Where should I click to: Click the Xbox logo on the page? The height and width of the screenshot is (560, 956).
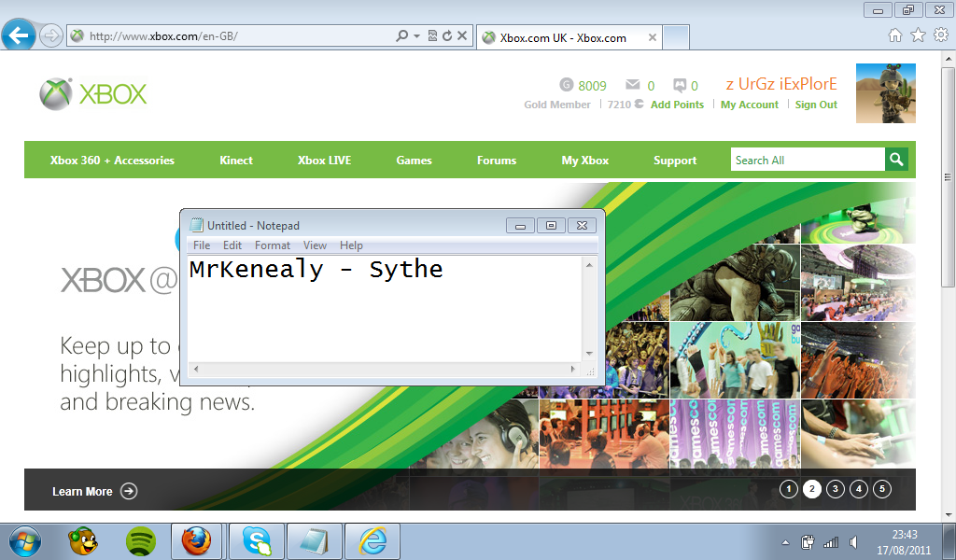[x=93, y=94]
